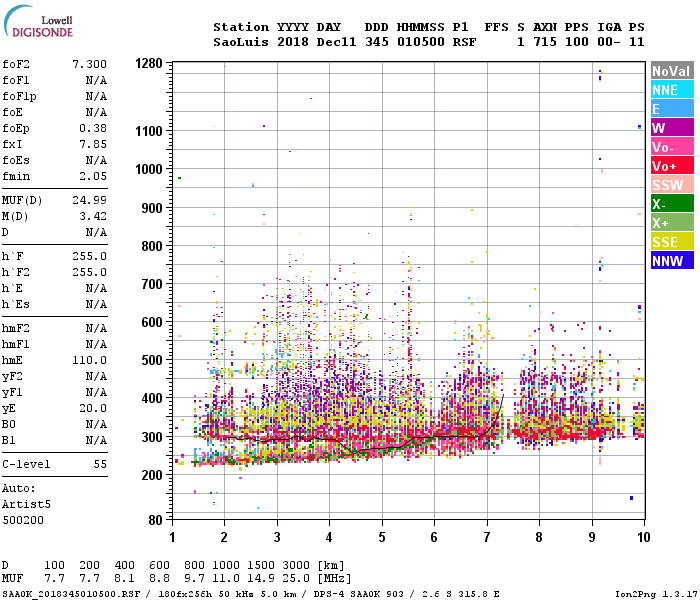This screenshot has width=700, height=600.
Task: Select the Vo- pink legend swatch
Action: 672,147
